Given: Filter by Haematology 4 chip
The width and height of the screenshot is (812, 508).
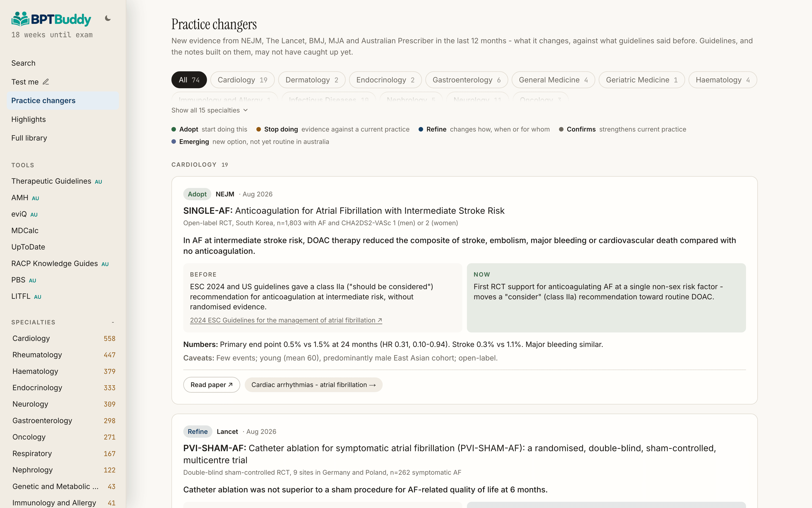Looking at the screenshot, I should pos(723,80).
